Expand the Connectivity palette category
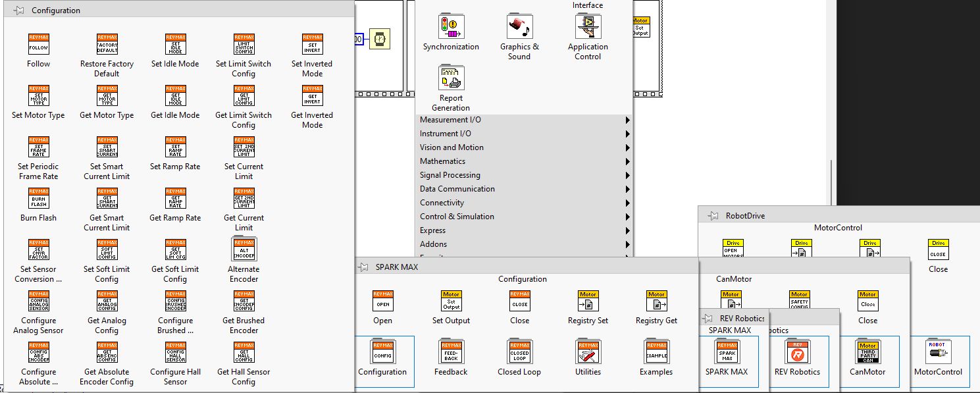The height and width of the screenshot is (393, 980). (x=525, y=203)
